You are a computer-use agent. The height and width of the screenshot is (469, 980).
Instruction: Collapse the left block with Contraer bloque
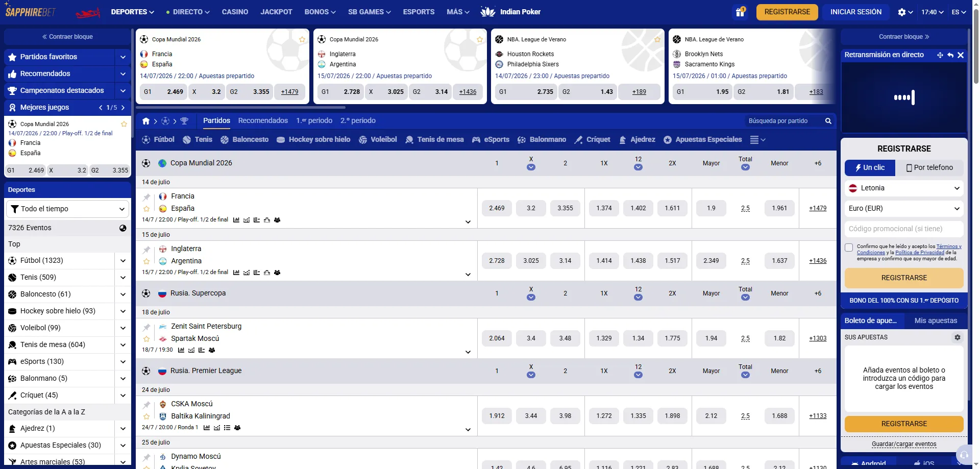coord(67,37)
